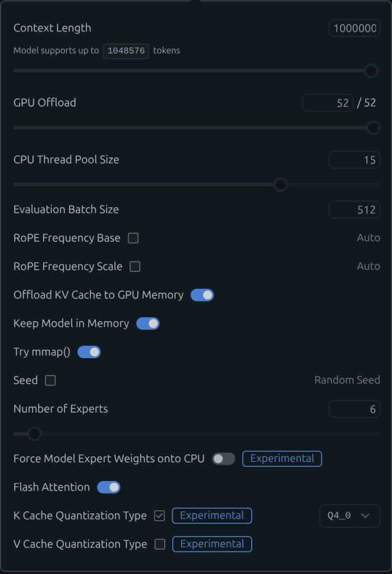Uncheck K Cache Quantization Type checkbox
The width and height of the screenshot is (392, 574).
[160, 516]
